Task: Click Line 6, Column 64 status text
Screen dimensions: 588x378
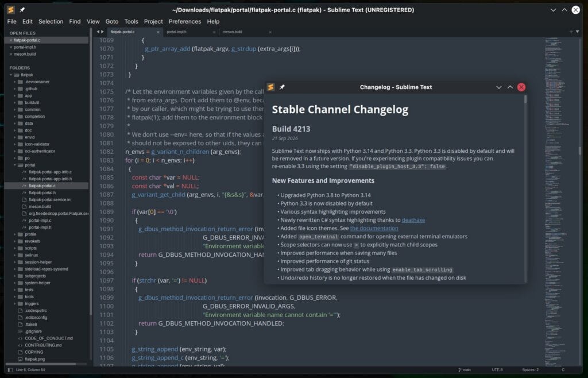Action: click(30, 370)
